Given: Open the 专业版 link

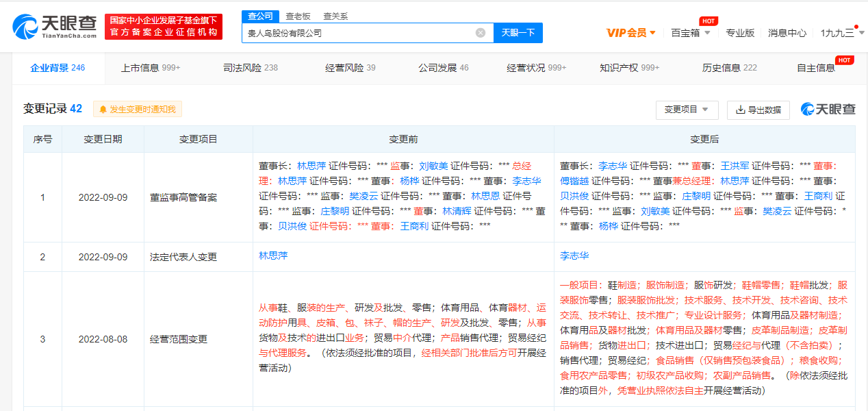Looking at the screenshot, I should tap(739, 32).
